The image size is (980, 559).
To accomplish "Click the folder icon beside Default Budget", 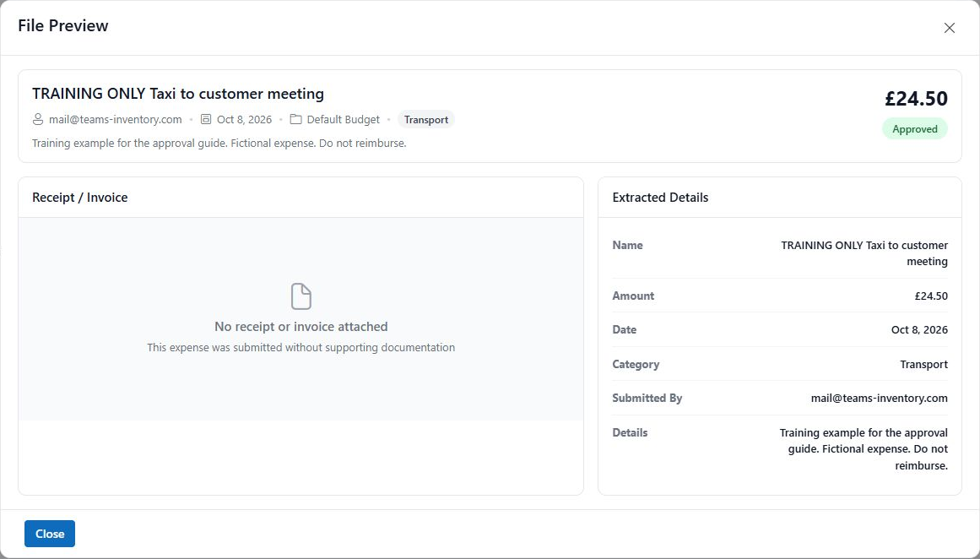I will (x=295, y=119).
